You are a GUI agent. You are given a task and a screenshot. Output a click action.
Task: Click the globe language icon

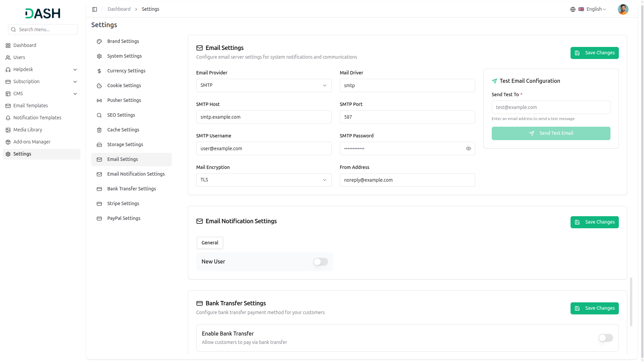(x=573, y=9)
